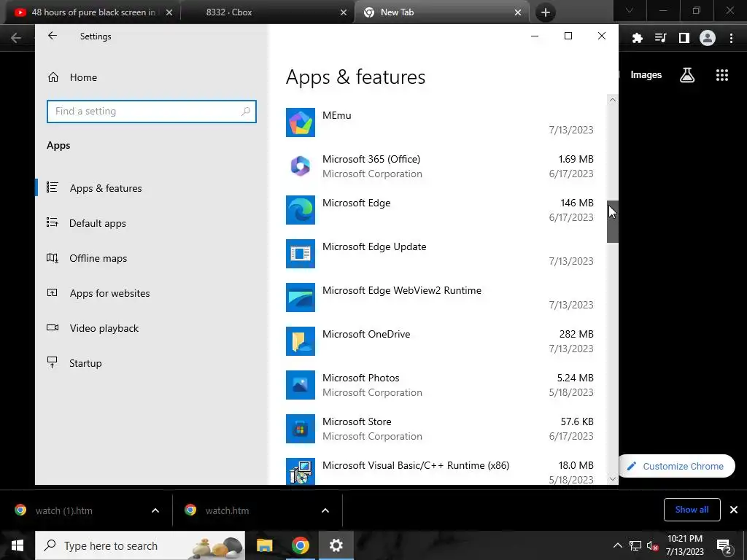Click the Images link
Viewport: 747px width, 560px height.
point(646,75)
